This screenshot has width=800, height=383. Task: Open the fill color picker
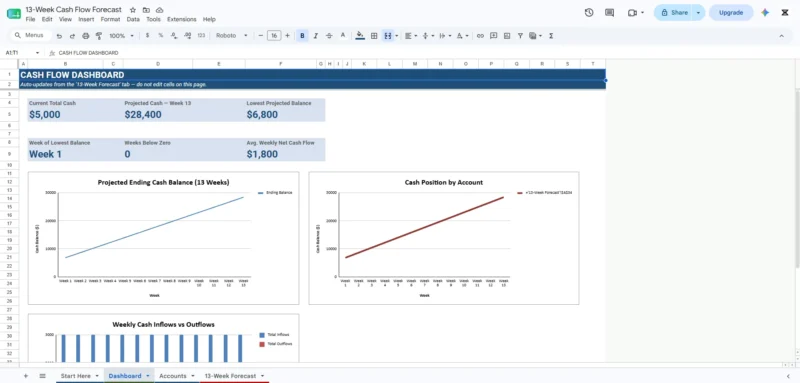pos(360,36)
